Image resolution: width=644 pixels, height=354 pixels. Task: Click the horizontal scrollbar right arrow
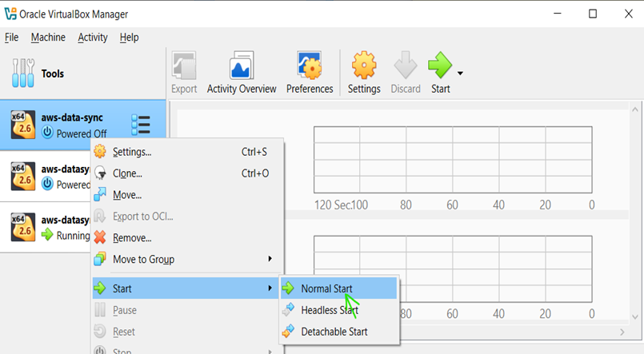click(622, 332)
